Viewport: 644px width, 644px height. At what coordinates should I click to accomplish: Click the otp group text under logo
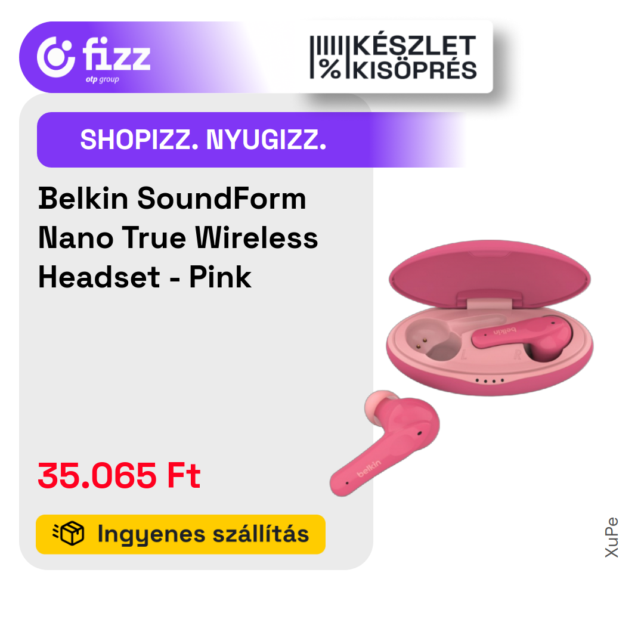coord(103,79)
